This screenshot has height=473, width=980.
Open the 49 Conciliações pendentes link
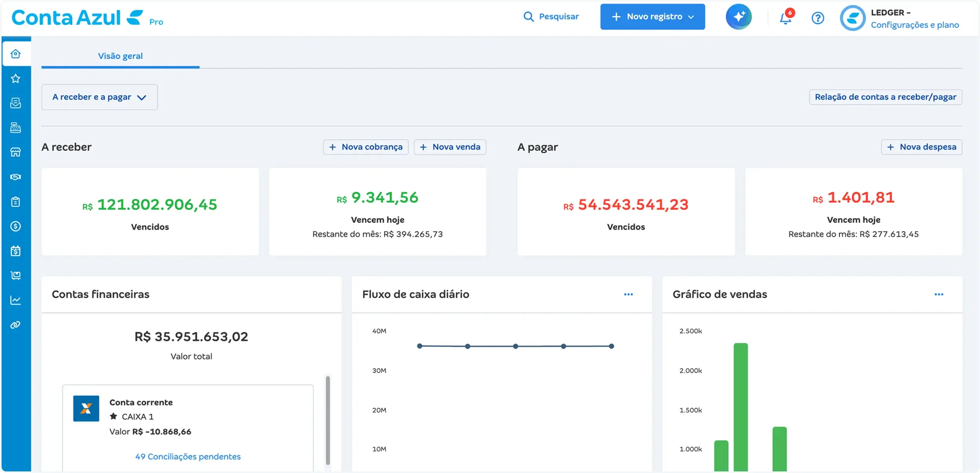[188, 456]
